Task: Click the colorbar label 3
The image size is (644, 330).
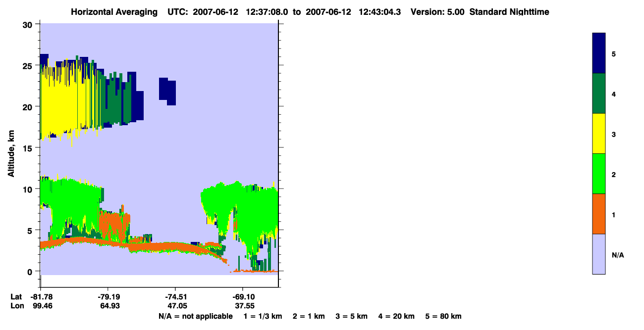Action: 614,134
